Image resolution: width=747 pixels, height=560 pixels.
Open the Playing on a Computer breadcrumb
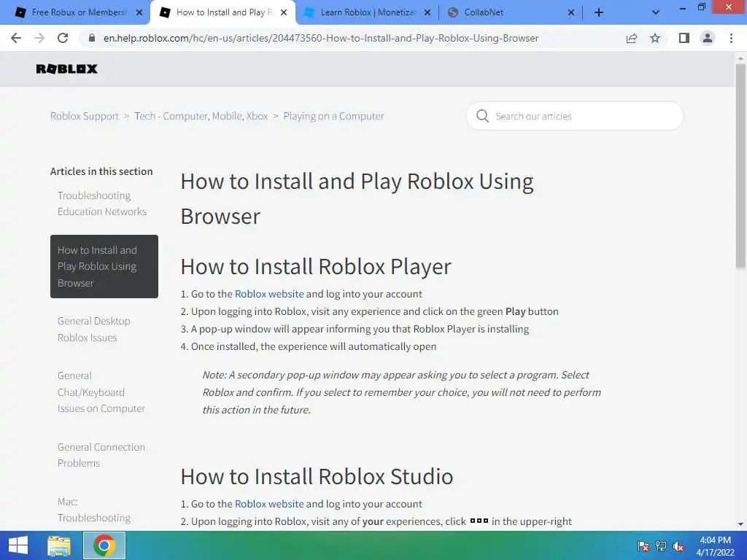[333, 116]
